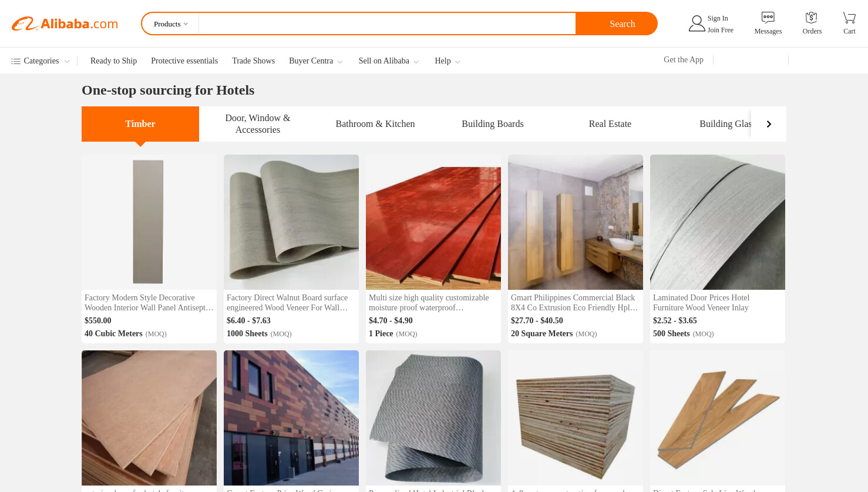Open the laminated door veneer thumbnail
Screen dimensions: 868x492
(x=718, y=222)
